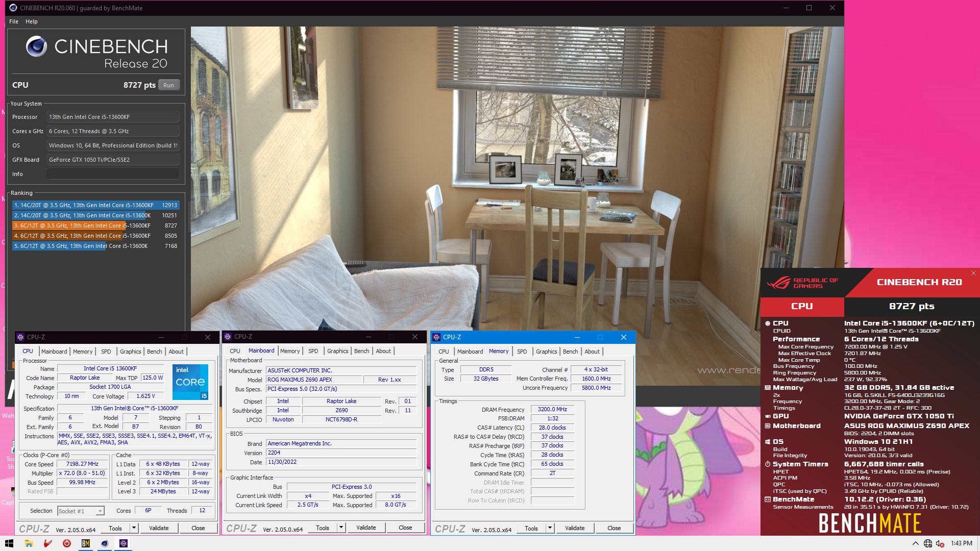
Task: Click the DRAM Frequency 3200.0 MHz value
Action: click(552, 410)
